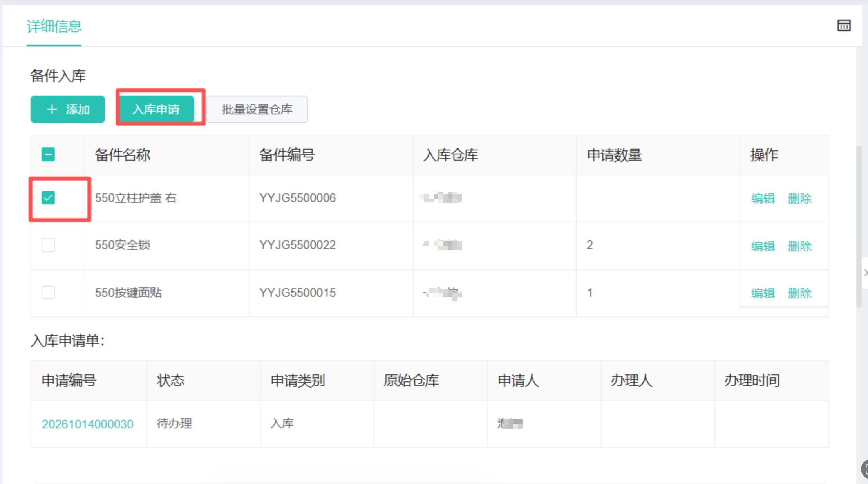Toggle the select-all header checkbox
Screen dimensions: 868x484
48,155
